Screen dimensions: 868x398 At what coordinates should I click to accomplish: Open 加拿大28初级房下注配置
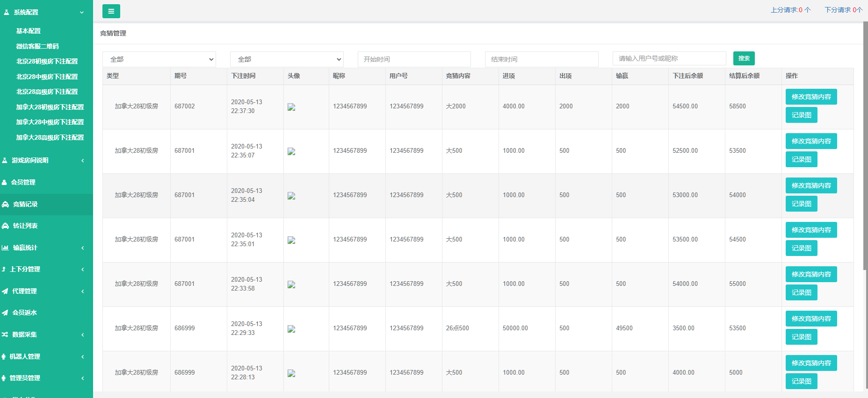50,107
